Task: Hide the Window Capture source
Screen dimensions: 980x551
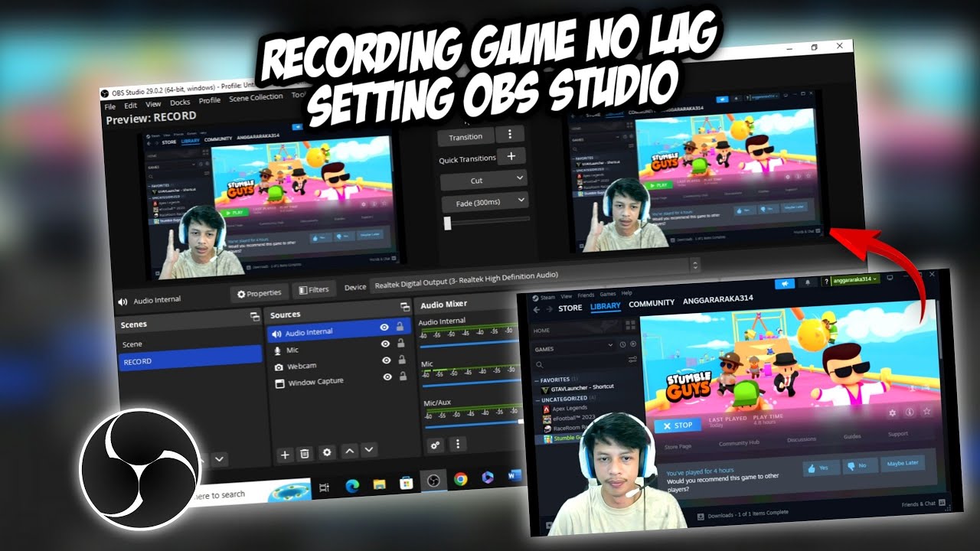Action: coord(387,376)
